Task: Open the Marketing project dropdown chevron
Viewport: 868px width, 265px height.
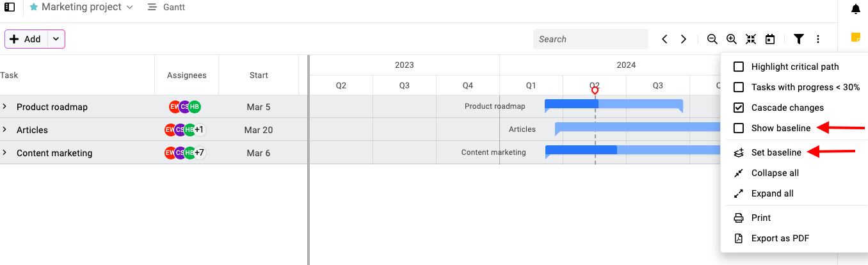Action: tap(130, 7)
